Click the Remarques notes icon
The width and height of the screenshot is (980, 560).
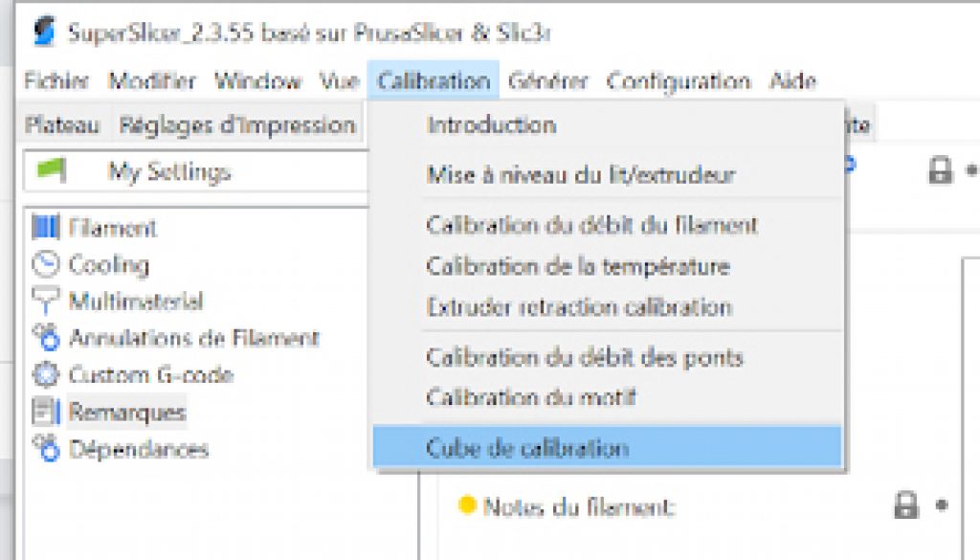[46, 412]
